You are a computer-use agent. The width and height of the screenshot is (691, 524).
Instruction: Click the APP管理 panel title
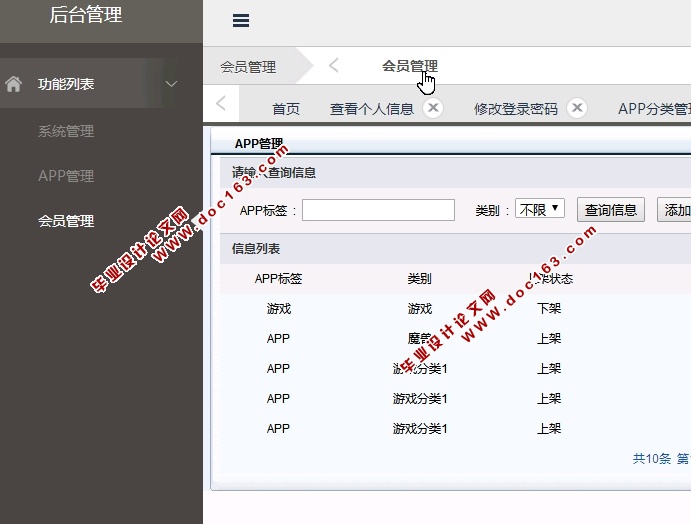(259, 144)
